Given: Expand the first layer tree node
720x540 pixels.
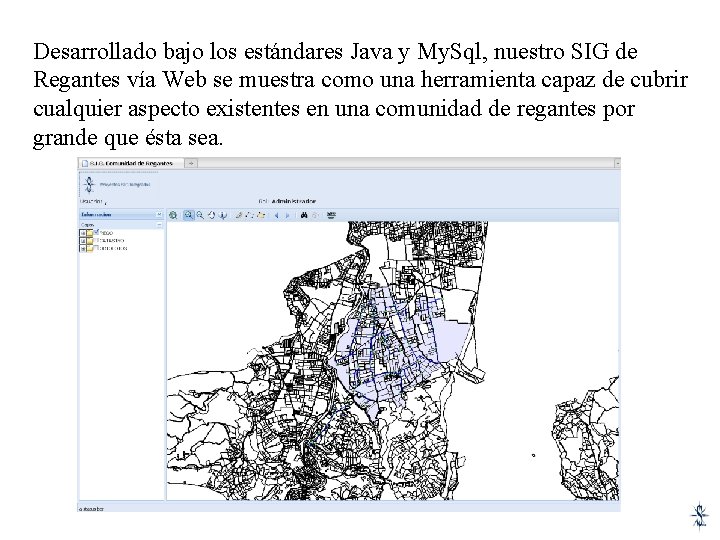Looking at the screenshot, I should coord(83,233).
